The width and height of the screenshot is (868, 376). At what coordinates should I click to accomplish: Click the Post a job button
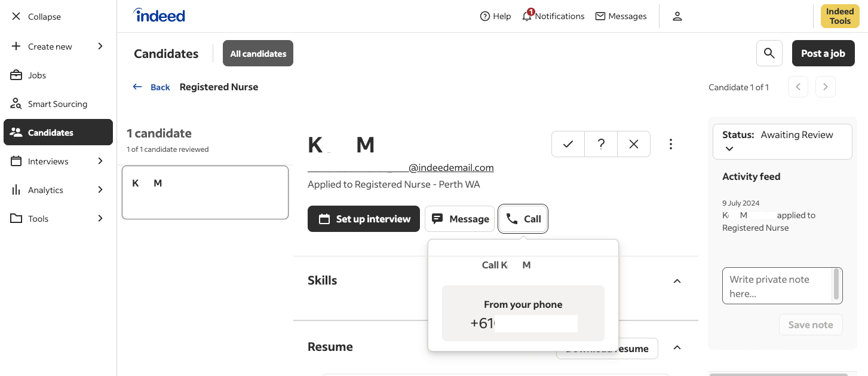click(823, 54)
